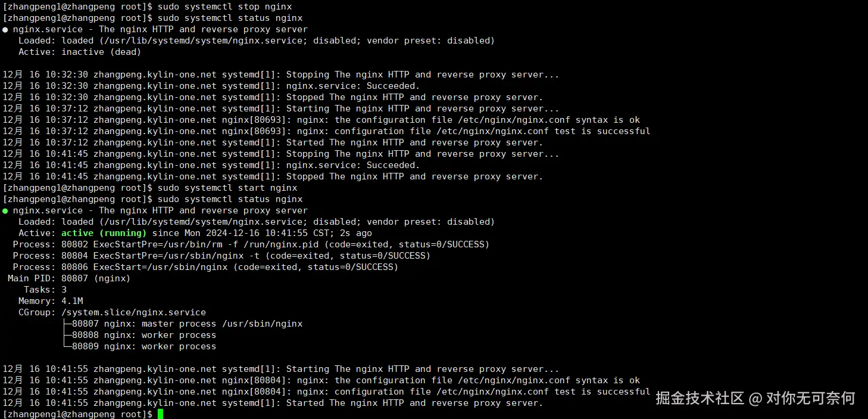Screen dimensions: 868x419
Task: Click the green "active (running)" status text
Action: 104,233
